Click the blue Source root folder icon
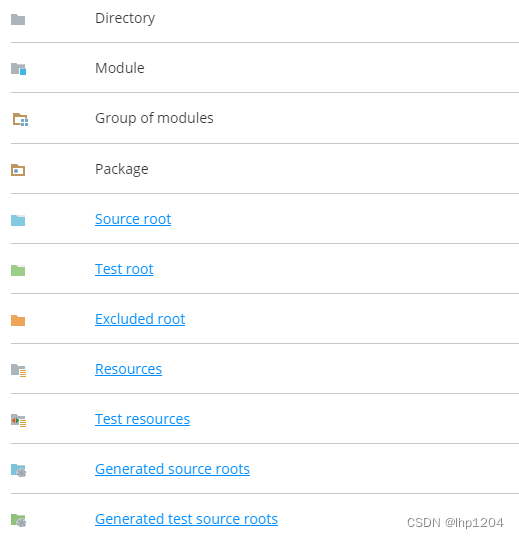This screenshot has height=539, width=519. pos(18,220)
